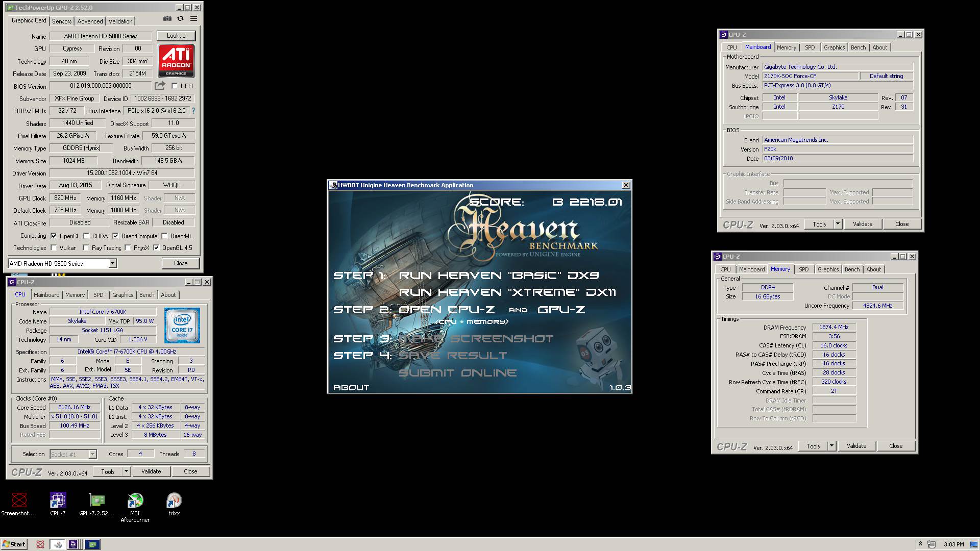Toggle the UEFI checkbox in GPU-Z

tap(175, 86)
